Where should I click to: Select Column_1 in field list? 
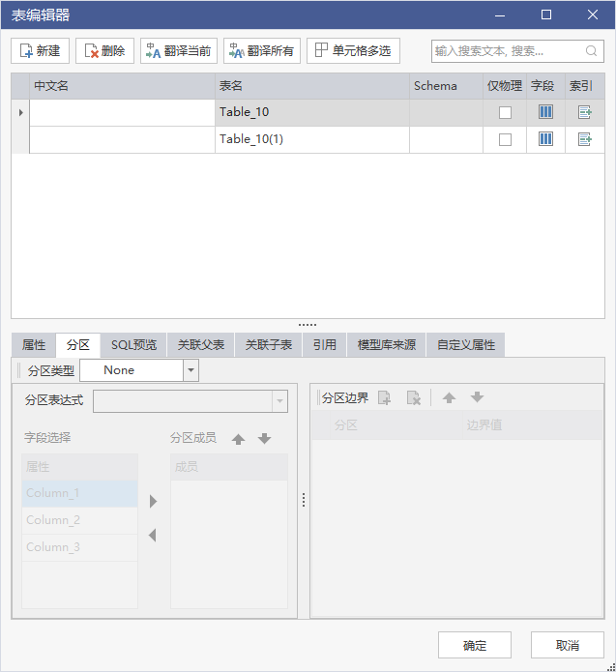(79, 494)
